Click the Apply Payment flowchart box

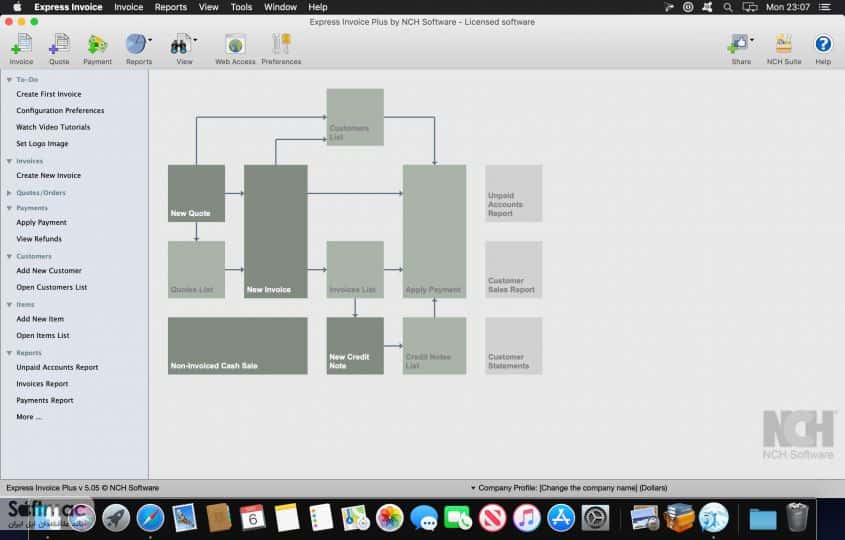point(434,231)
